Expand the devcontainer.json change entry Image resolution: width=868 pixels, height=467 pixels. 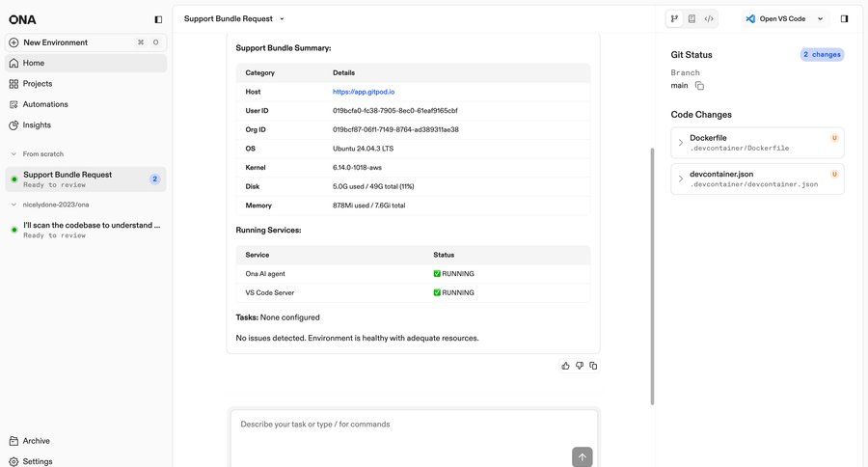point(681,179)
